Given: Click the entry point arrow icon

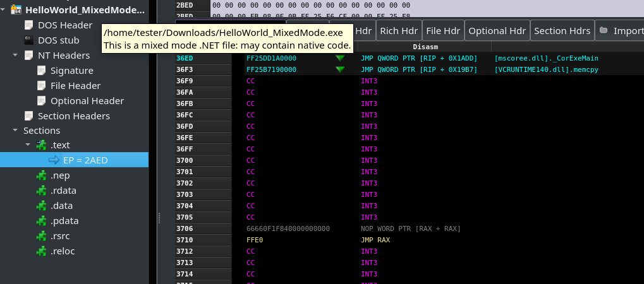Looking at the screenshot, I should pyautogui.click(x=54, y=160).
